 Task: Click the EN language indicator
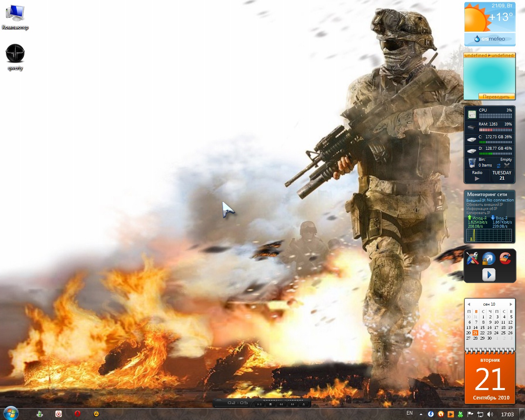click(409, 413)
